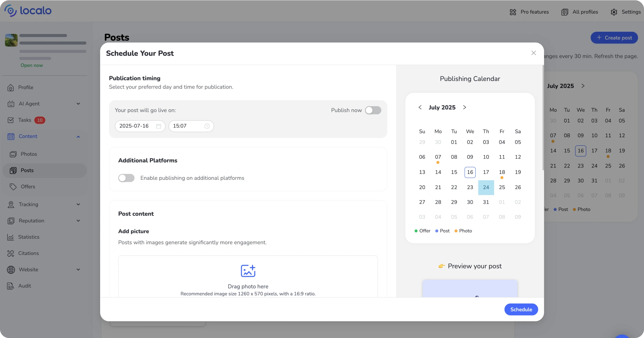The height and width of the screenshot is (338, 644).
Task: Enable the Publish now toggle
Action: click(373, 110)
